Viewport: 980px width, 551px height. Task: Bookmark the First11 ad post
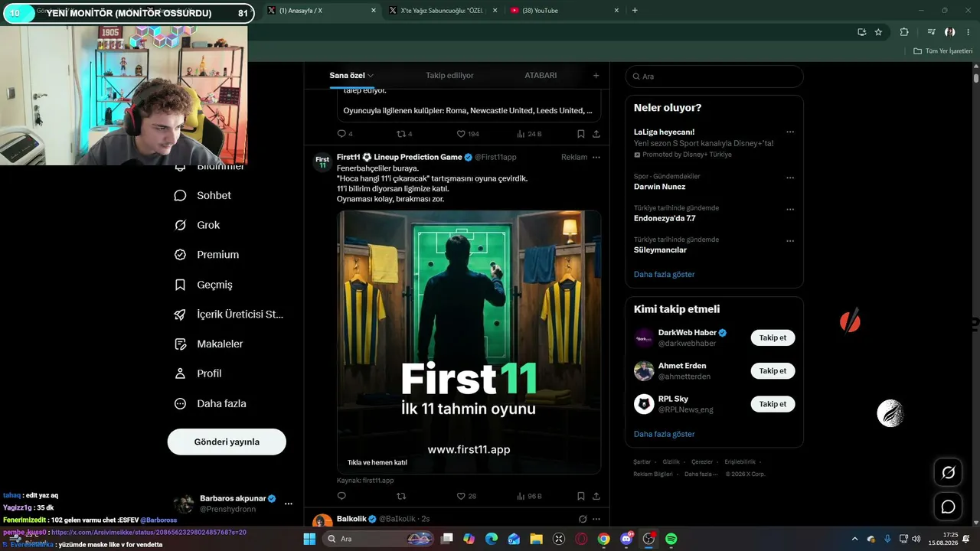(x=581, y=496)
